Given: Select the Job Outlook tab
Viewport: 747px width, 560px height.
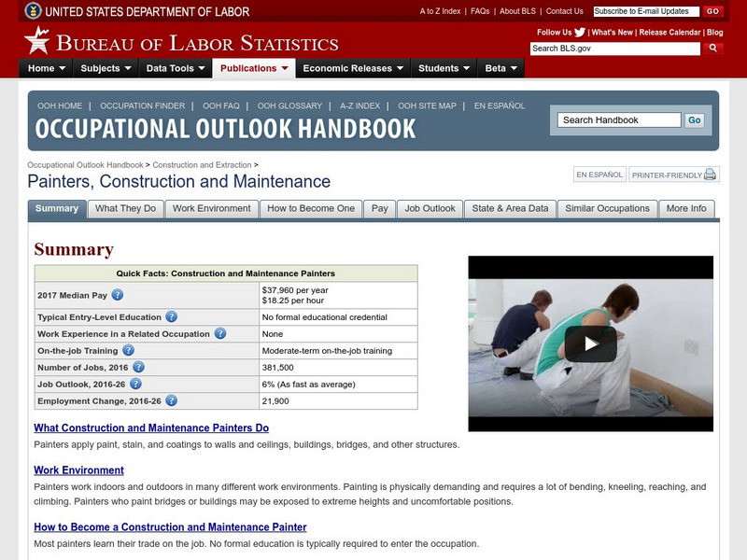Looking at the screenshot, I should coord(430,208).
